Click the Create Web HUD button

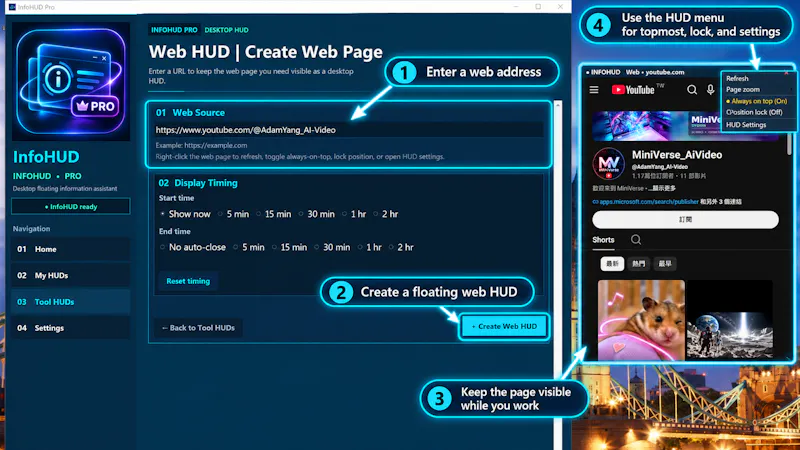click(504, 326)
